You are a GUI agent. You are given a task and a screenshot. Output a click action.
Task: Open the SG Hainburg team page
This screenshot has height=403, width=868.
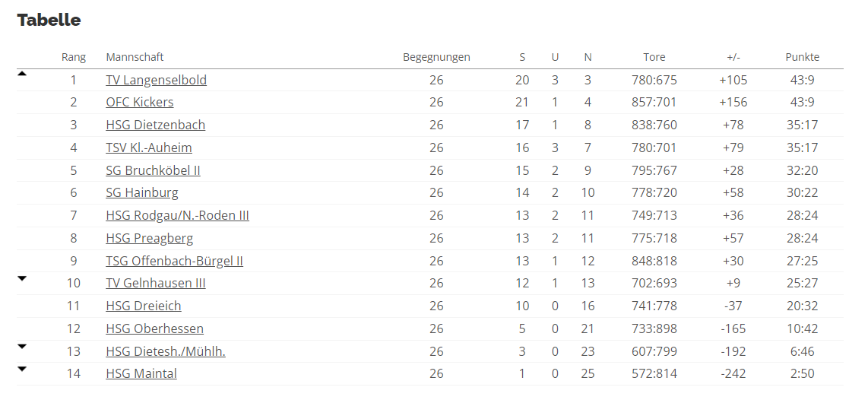141,192
